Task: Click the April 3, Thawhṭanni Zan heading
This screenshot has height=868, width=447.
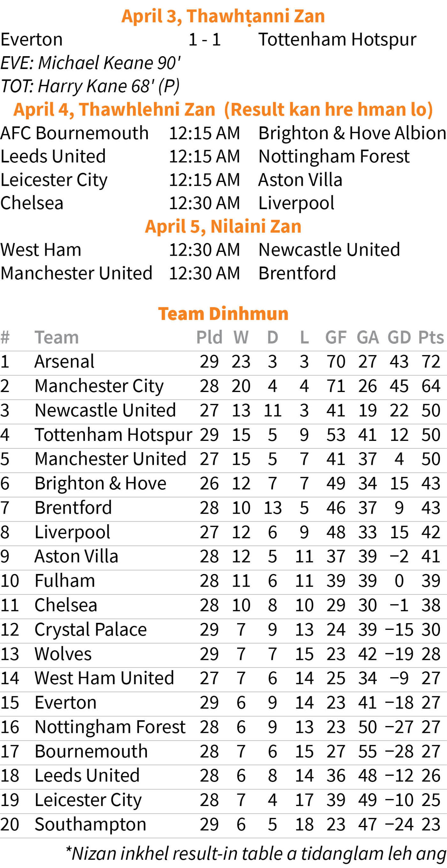Action: point(223,16)
